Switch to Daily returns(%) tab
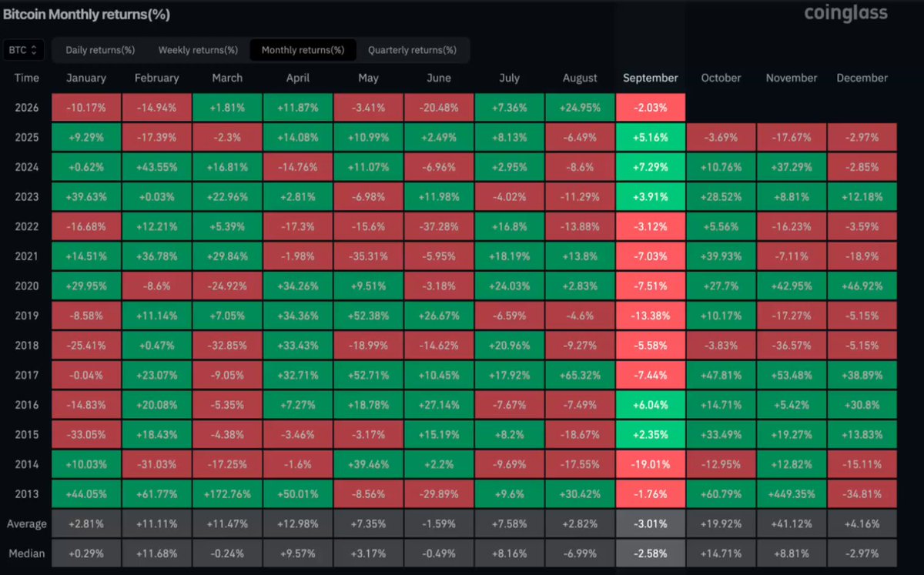This screenshot has height=575, width=924. pyautogui.click(x=100, y=50)
